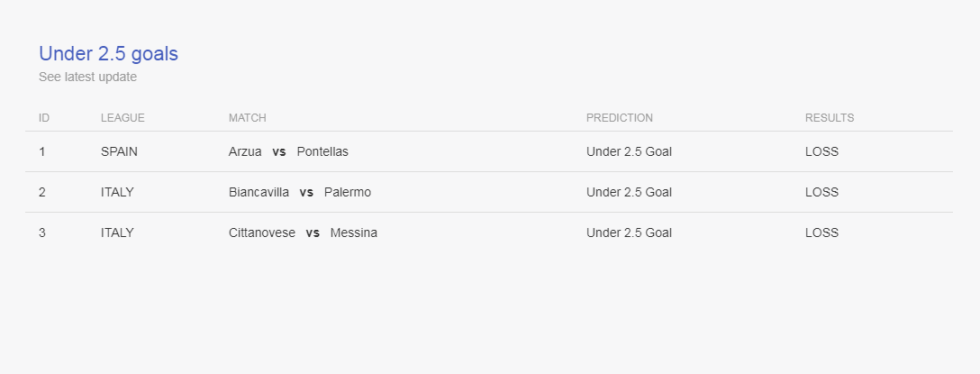Click the prediction for Arzua vs Pontellas
The image size is (980, 374).
tap(629, 151)
